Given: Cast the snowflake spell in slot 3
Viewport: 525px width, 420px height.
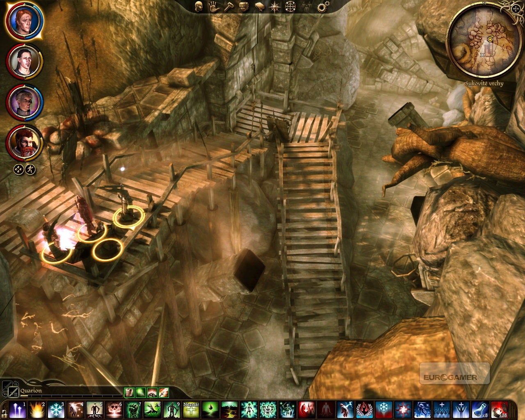Looking at the screenshot, I should coord(56,410).
